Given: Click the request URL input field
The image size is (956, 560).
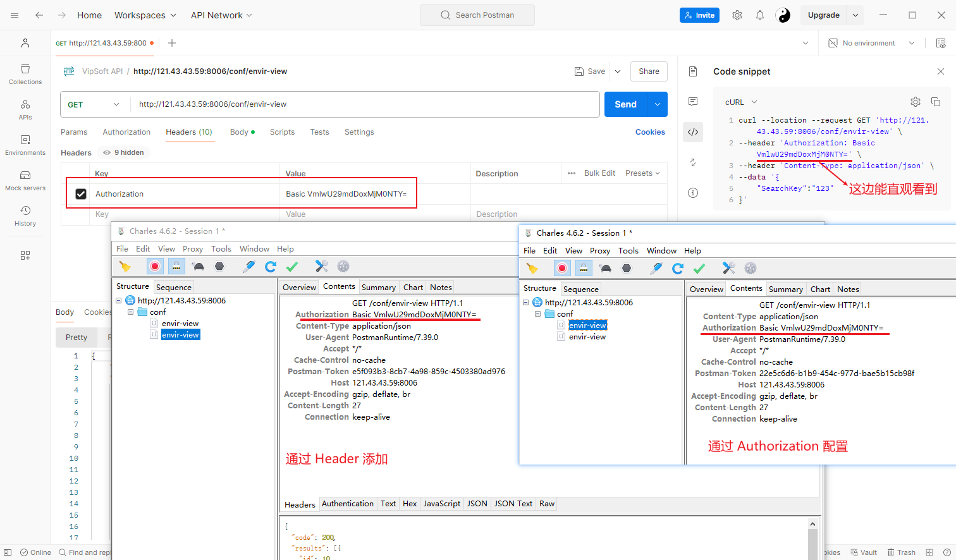Looking at the screenshot, I should pos(365,104).
